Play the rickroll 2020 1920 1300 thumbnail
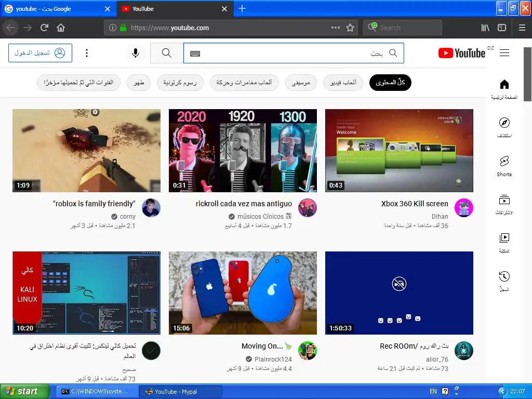The width and height of the screenshot is (532, 399). (243, 151)
